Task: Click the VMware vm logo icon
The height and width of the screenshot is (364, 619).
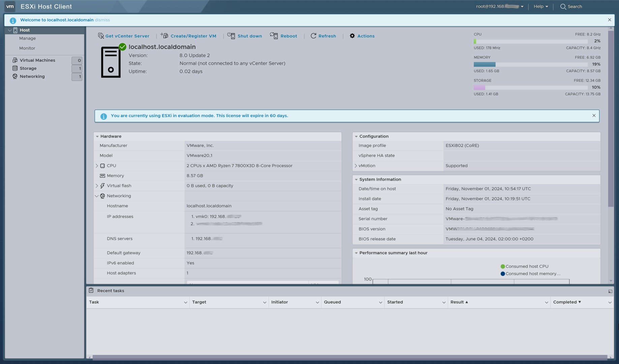Action: click(10, 6)
